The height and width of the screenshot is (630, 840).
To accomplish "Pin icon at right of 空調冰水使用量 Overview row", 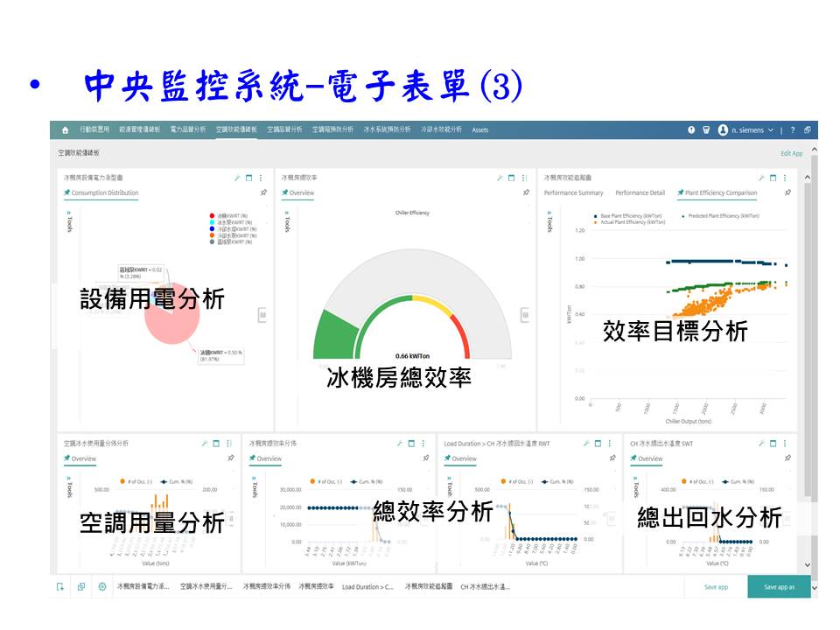I will 231,458.
